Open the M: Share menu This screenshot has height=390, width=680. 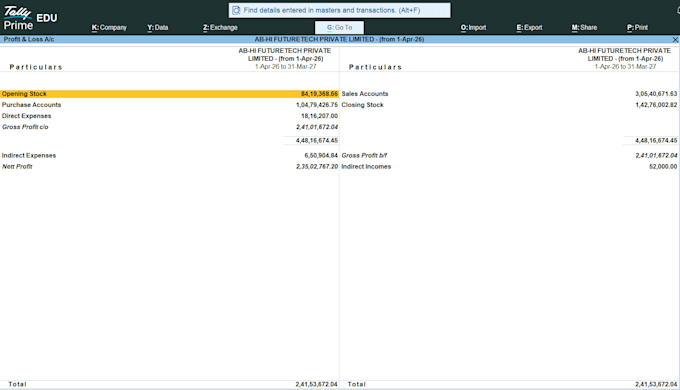pyautogui.click(x=585, y=27)
